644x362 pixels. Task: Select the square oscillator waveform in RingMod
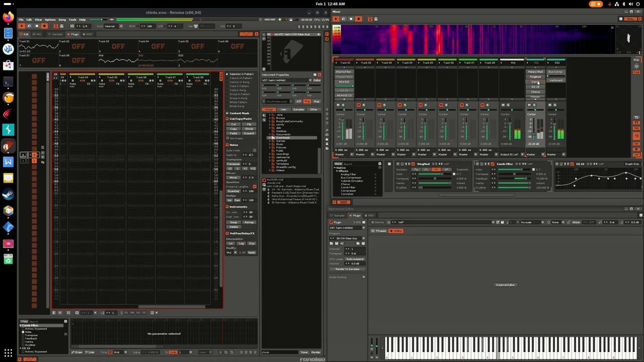[446, 169]
